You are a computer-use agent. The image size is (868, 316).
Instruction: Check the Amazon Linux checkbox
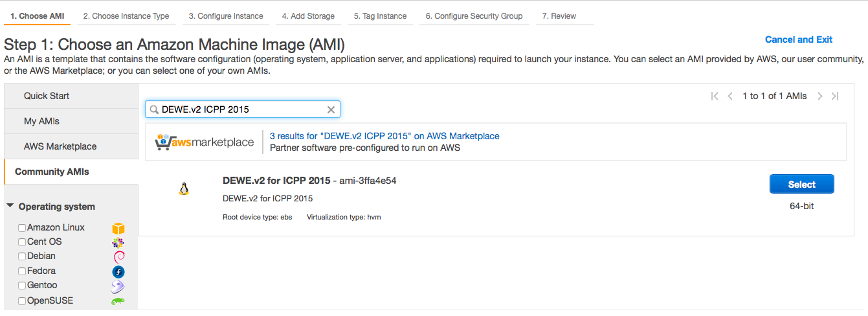click(22, 228)
